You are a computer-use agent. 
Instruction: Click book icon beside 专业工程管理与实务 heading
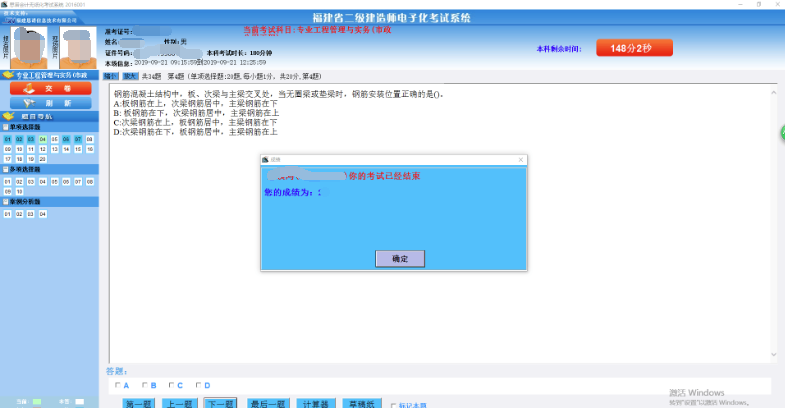(x=8, y=75)
